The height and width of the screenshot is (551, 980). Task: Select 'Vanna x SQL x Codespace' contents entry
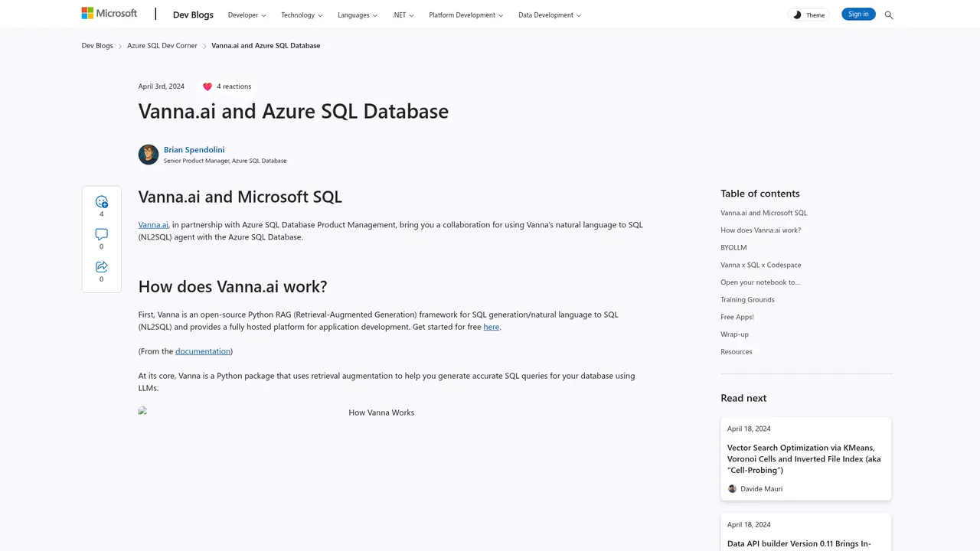(x=761, y=265)
